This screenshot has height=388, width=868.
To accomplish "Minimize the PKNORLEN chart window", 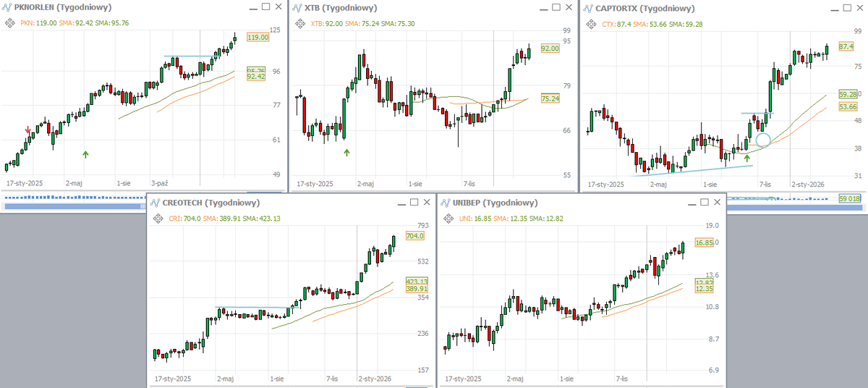I will 252,7.
